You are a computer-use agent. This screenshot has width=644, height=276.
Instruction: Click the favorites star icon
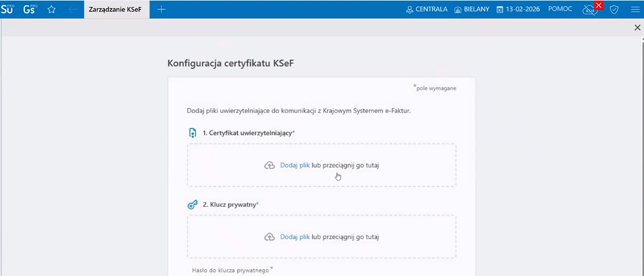(x=51, y=10)
